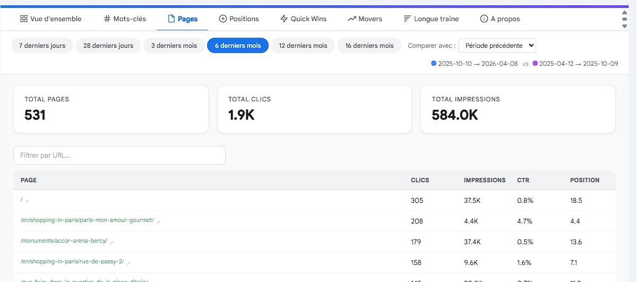Screen dimensions: 644x282
Task: Sort table by CTR column header
Action: [523, 180]
